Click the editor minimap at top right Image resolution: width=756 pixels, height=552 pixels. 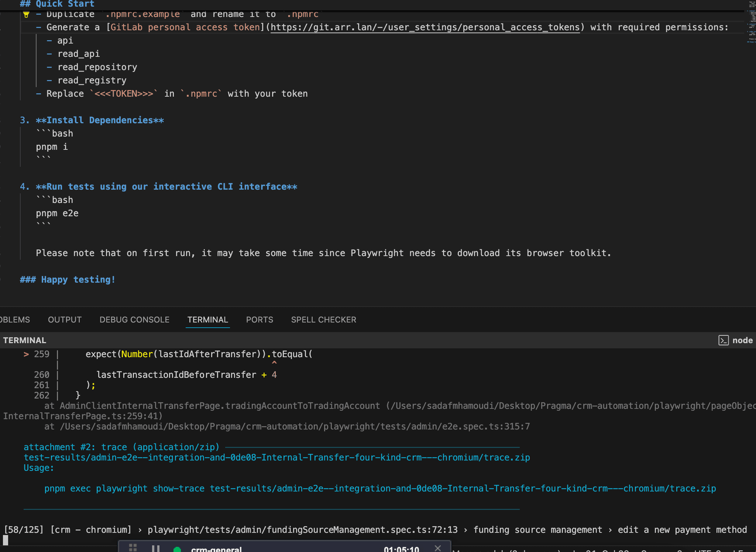click(x=751, y=22)
